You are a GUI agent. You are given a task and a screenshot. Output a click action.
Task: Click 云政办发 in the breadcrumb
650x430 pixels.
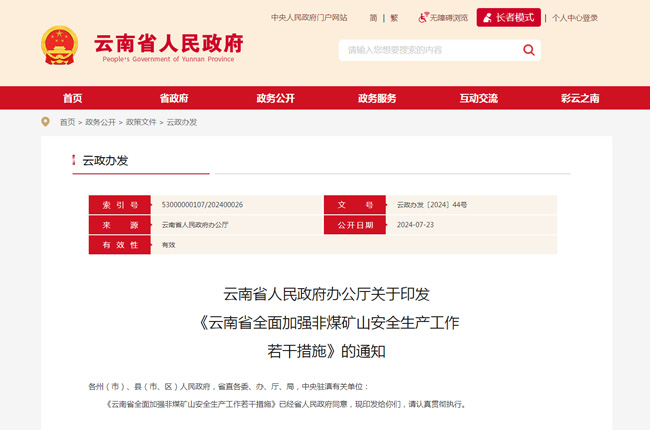(x=182, y=122)
